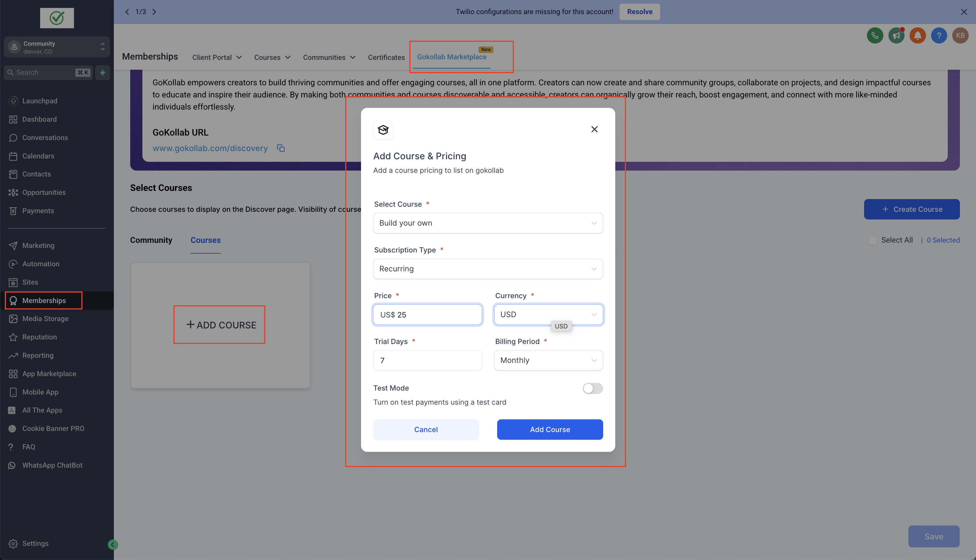
Task: Open the Select Course dropdown
Action: (x=487, y=223)
